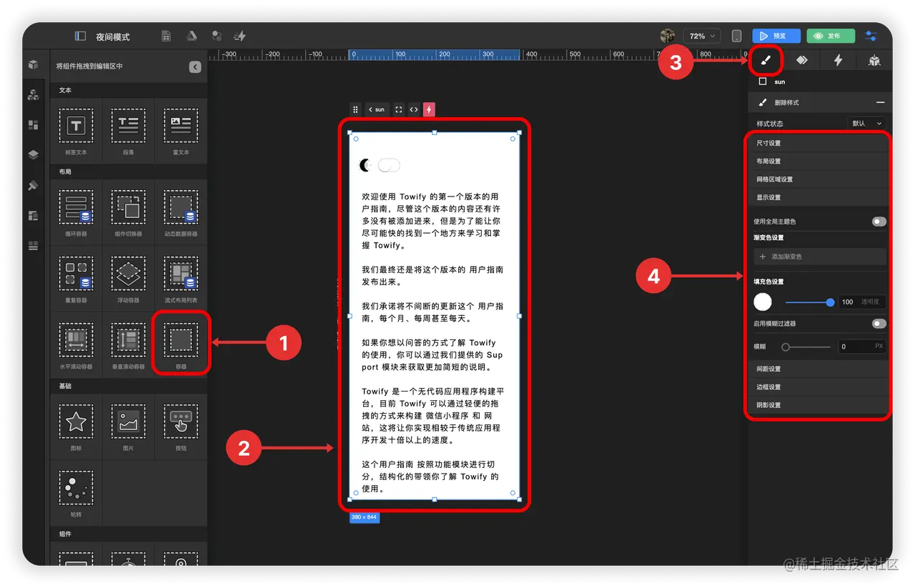Pick the 水平滚动容器 horizontal scroll container

(76, 346)
